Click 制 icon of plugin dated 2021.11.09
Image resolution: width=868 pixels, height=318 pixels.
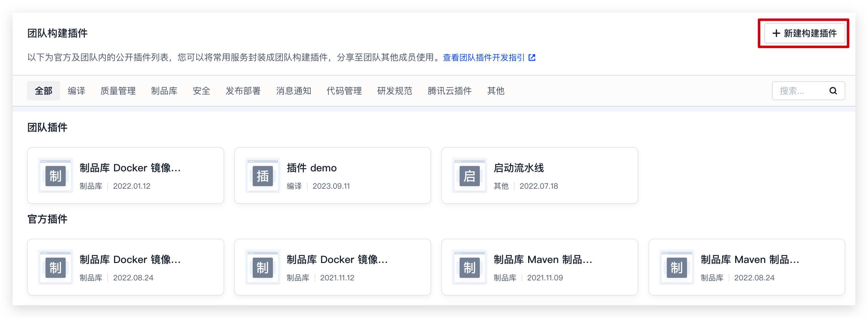point(469,267)
